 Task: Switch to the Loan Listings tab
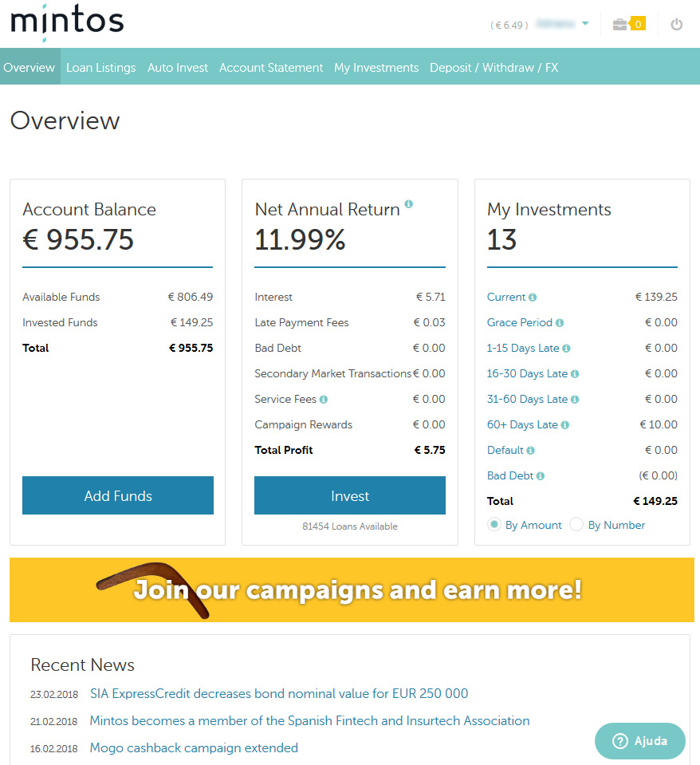point(100,68)
